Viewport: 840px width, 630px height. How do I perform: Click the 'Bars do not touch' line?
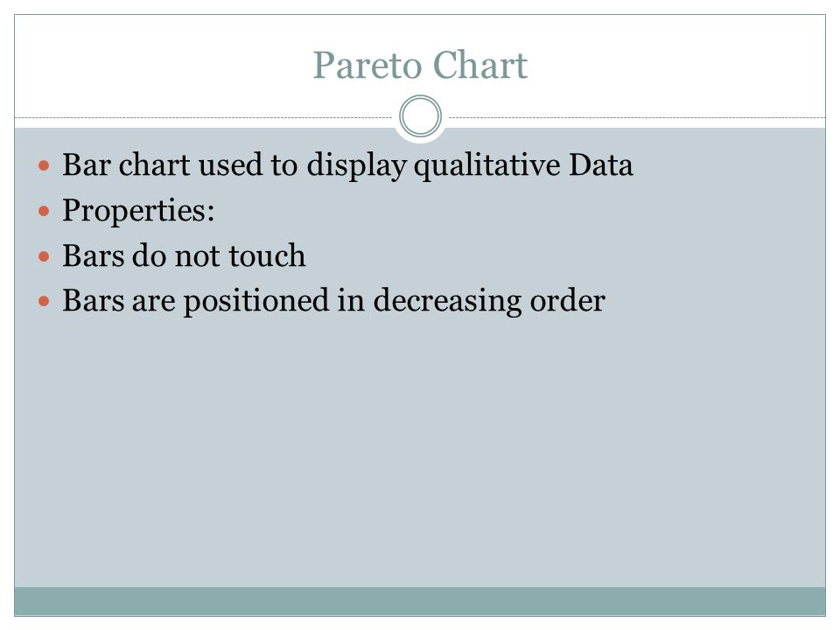184,255
